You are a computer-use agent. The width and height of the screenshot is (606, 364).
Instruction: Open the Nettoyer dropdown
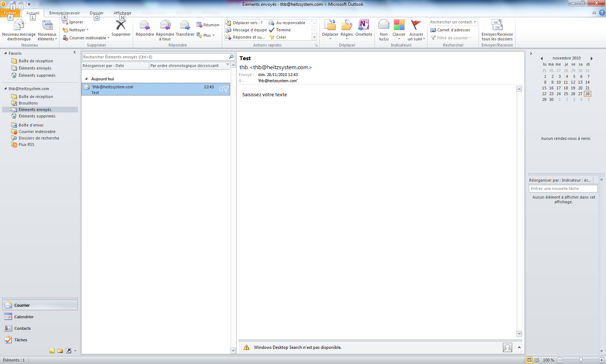76,30
